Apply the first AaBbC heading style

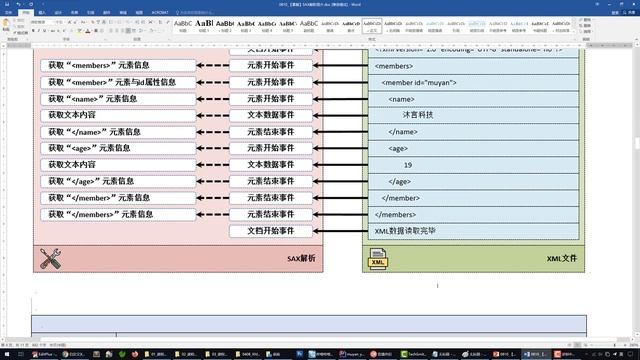(x=183, y=26)
